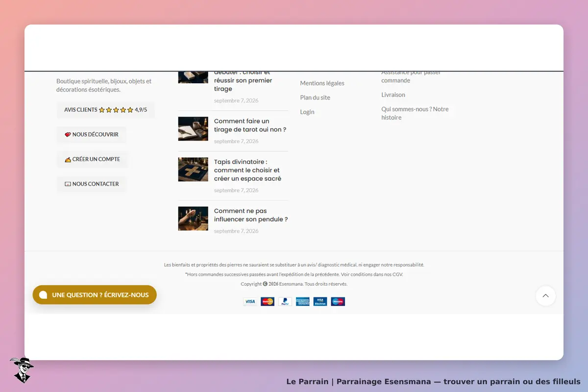Open the Avis Clients 4,9/5 button
588x392 pixels.
[x=106, y=110]
